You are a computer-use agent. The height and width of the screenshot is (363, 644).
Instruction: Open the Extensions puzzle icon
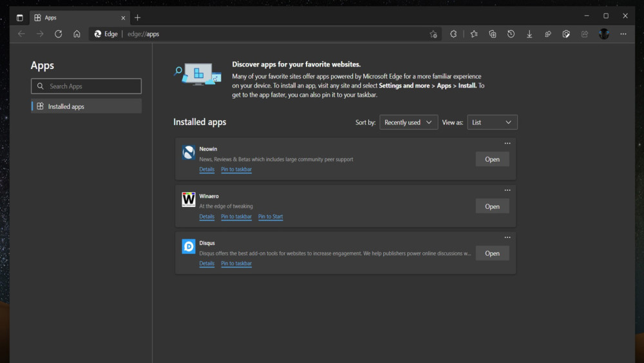click(x=453, y=34)
